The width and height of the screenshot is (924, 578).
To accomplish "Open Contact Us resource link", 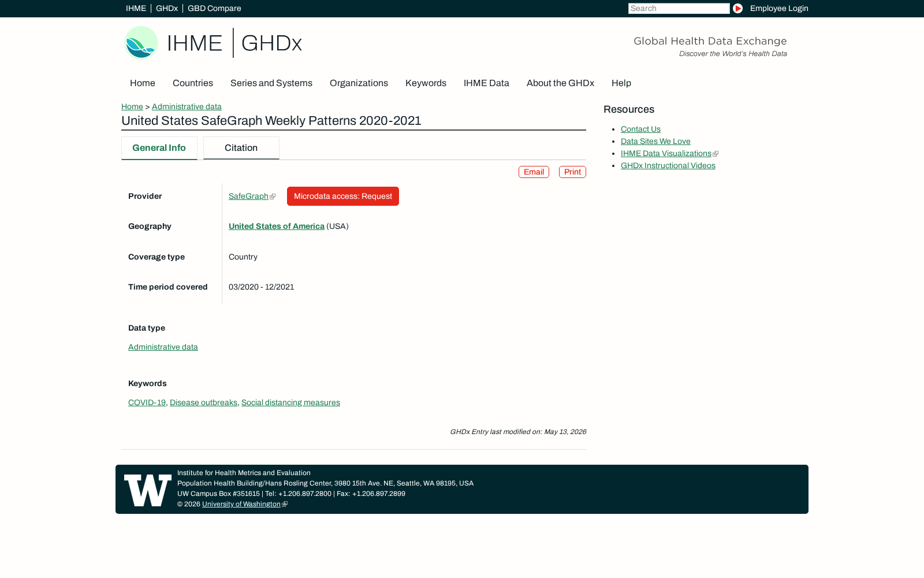I will click(640, 129).
